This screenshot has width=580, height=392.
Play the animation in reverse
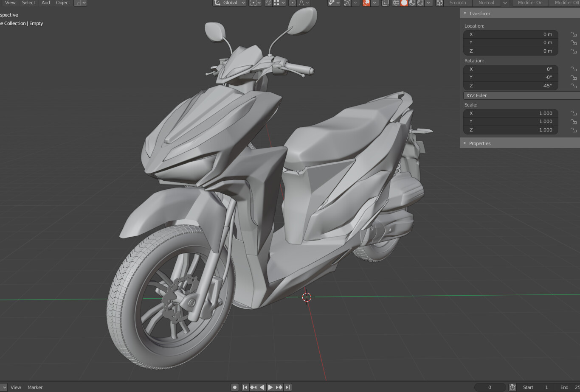pos(262,387)
